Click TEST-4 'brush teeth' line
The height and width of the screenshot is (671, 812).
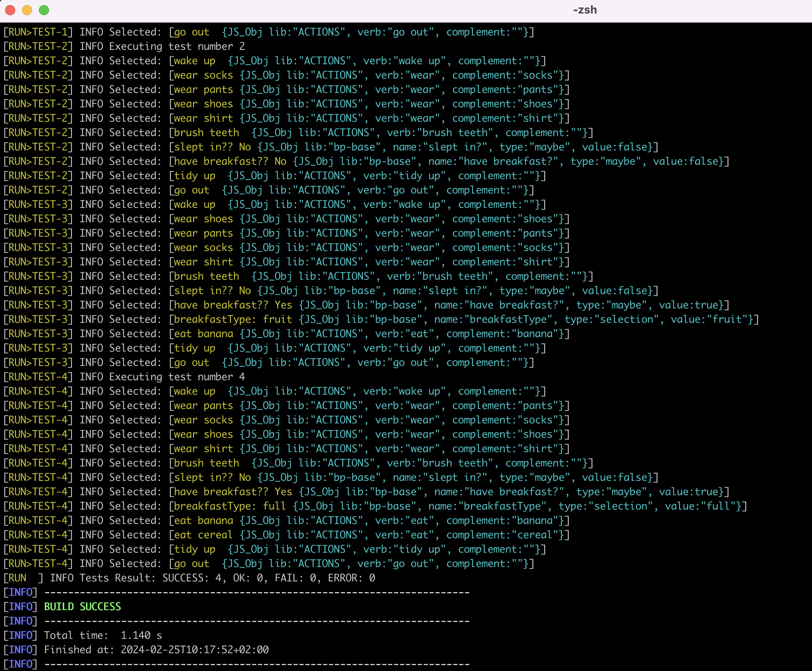click(x=299, y=463)
